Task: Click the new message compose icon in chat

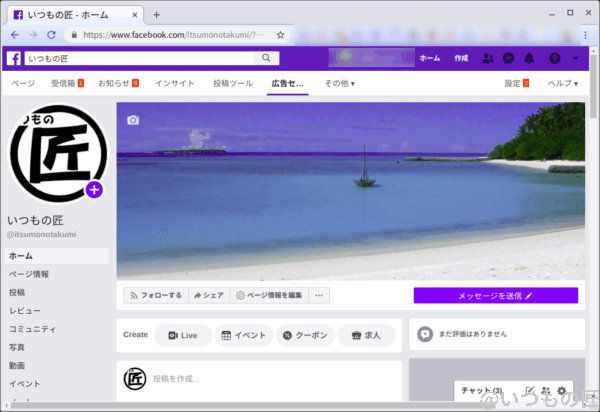Action: click(x=530, y=391)
